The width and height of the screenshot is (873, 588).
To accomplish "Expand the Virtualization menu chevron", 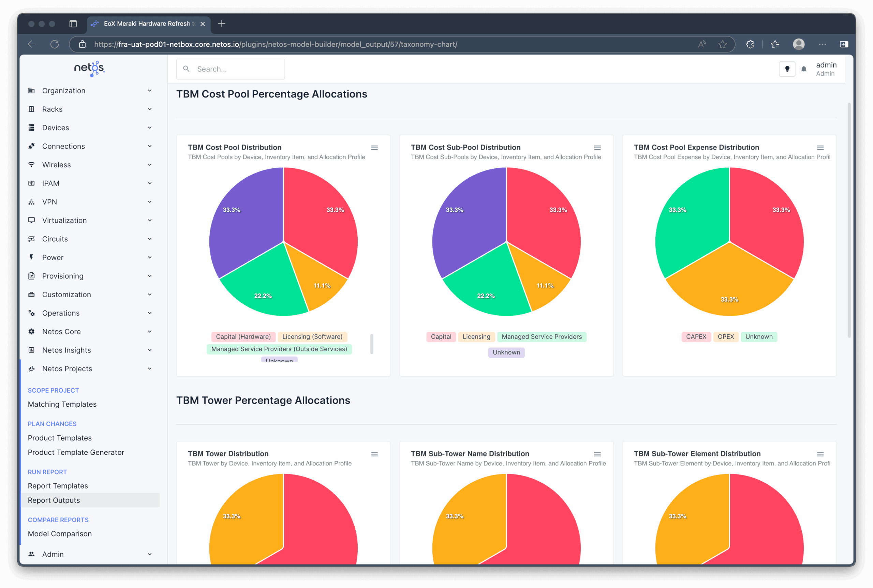I will click(x=150, y=221).
